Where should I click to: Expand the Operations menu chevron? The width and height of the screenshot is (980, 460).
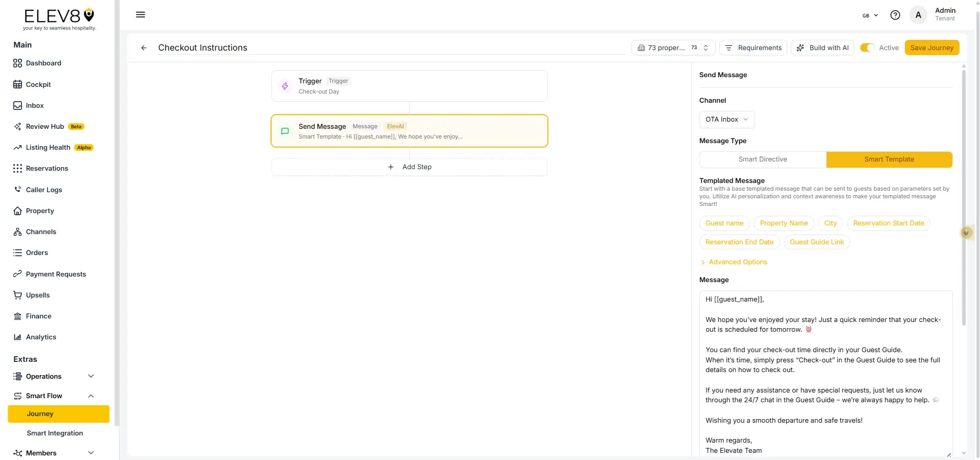91,376
